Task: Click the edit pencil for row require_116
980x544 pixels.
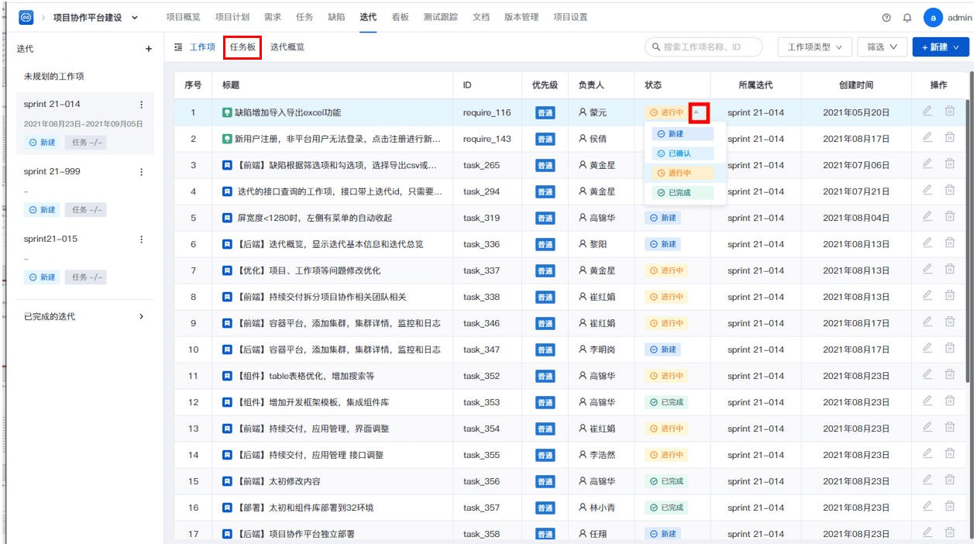Action: [927, 111]
